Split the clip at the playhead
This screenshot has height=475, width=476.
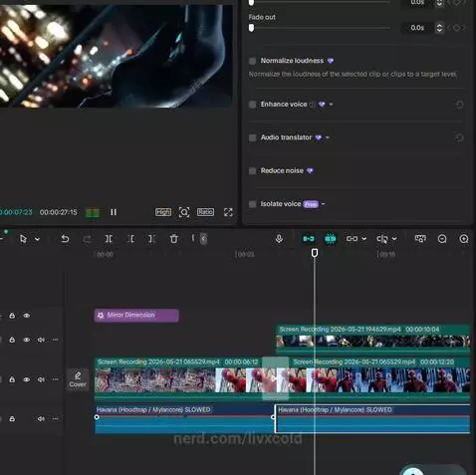[109, 239]
